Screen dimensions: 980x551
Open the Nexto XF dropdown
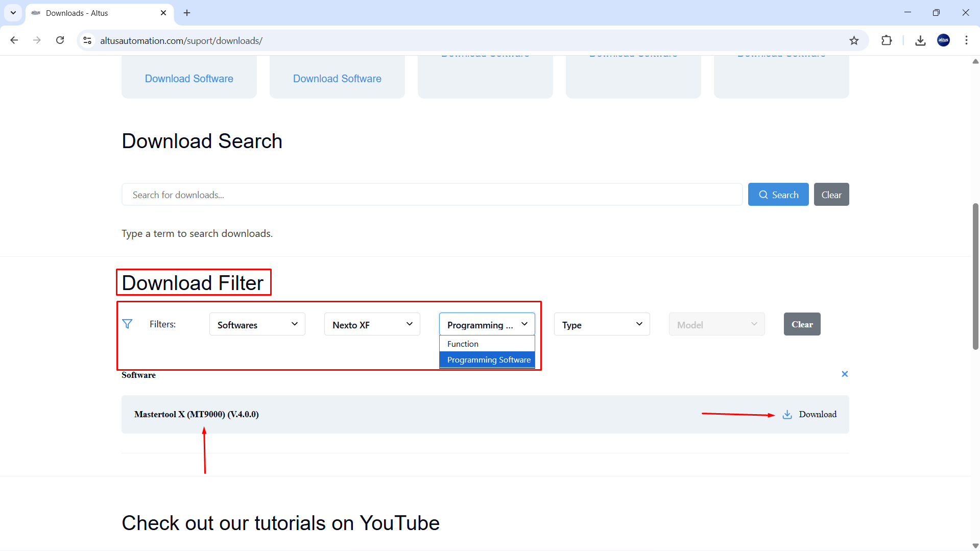[x=372, y=324]
